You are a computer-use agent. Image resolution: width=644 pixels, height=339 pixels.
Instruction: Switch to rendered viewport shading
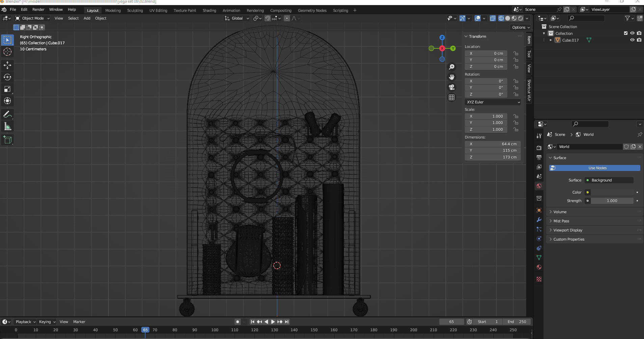coord(520,18)
